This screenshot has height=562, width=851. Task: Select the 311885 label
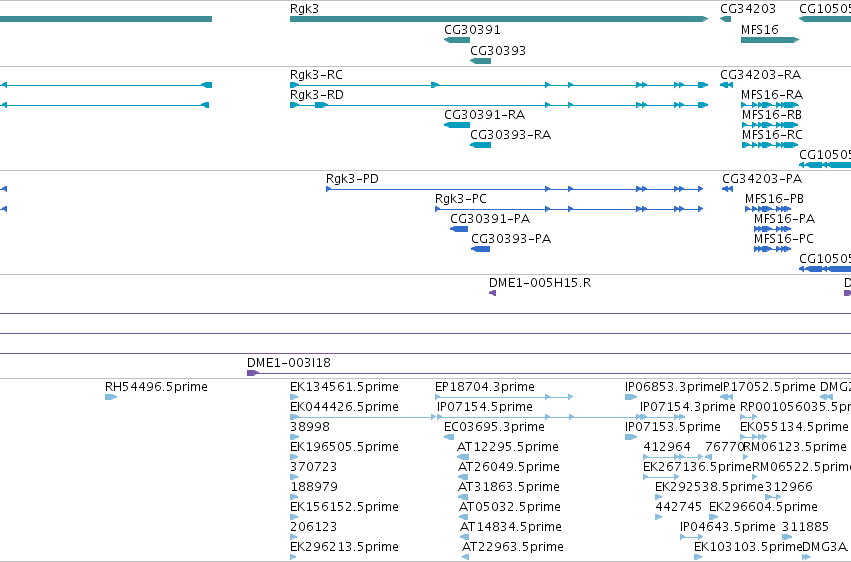(x=805, y=528)
